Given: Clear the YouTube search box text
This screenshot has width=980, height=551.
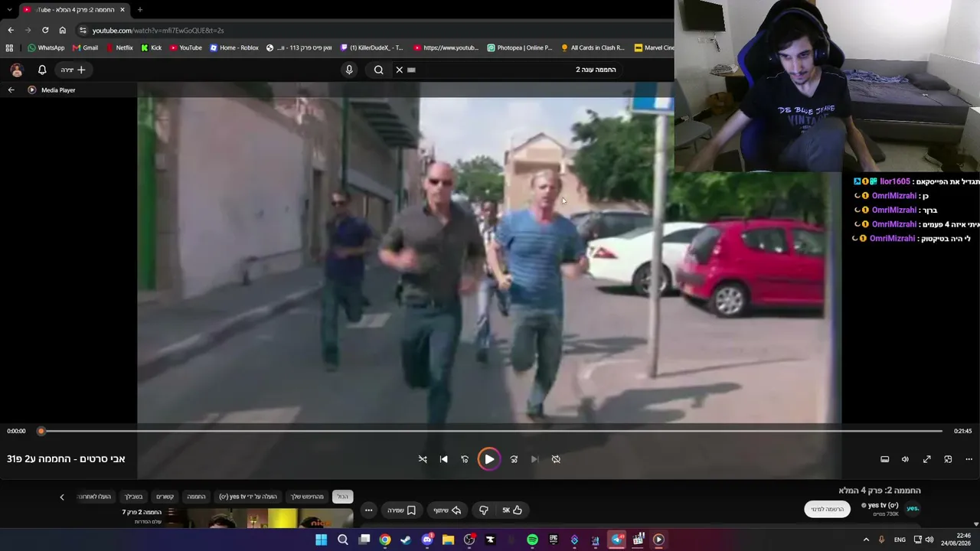Looking at the screenshot, I should [399, 70].
